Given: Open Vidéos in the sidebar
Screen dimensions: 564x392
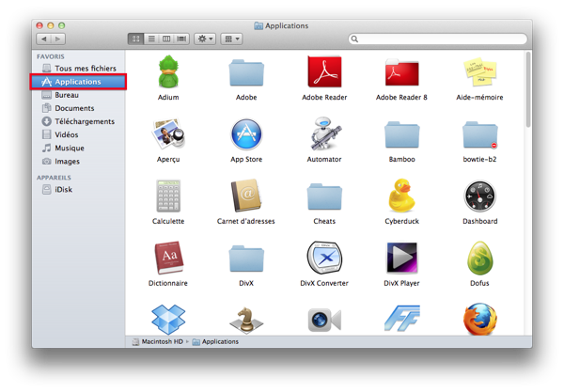Looking at the screenshot, I should (x=78, y=134).
